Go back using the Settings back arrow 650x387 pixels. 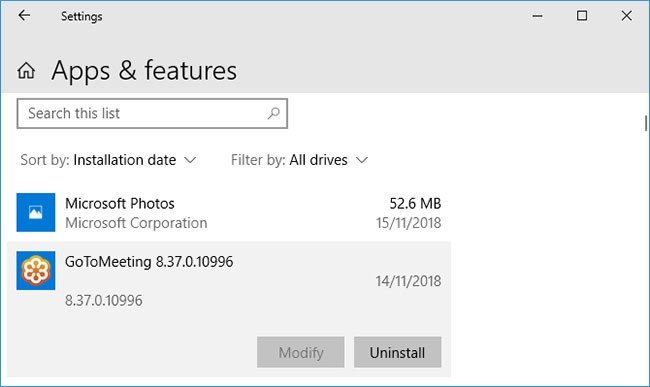pyautogui.click(x=24, y=16)
